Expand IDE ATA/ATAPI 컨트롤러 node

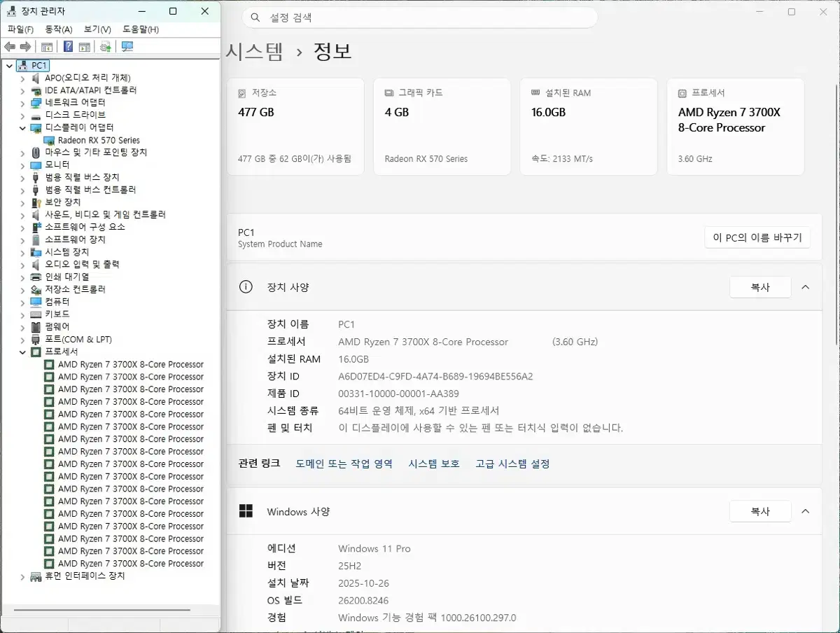pyautogui.click(x=22, y=90)
